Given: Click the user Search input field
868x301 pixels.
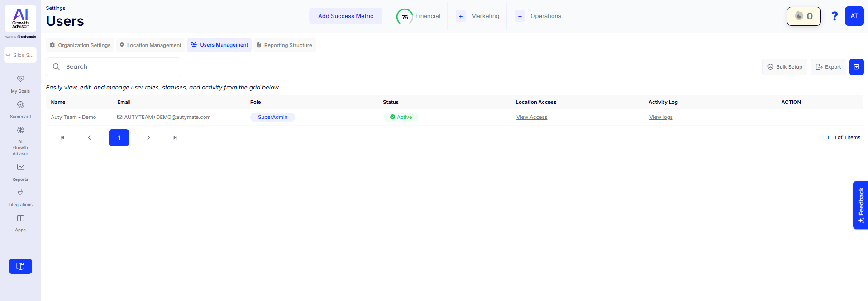Looking at the screenshot, I should tap(120, 67).
